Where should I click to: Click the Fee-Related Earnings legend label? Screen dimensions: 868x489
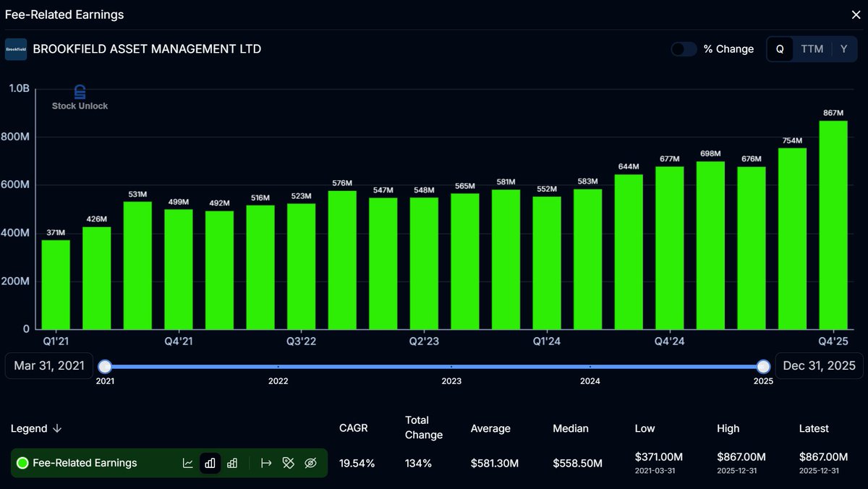85,463
